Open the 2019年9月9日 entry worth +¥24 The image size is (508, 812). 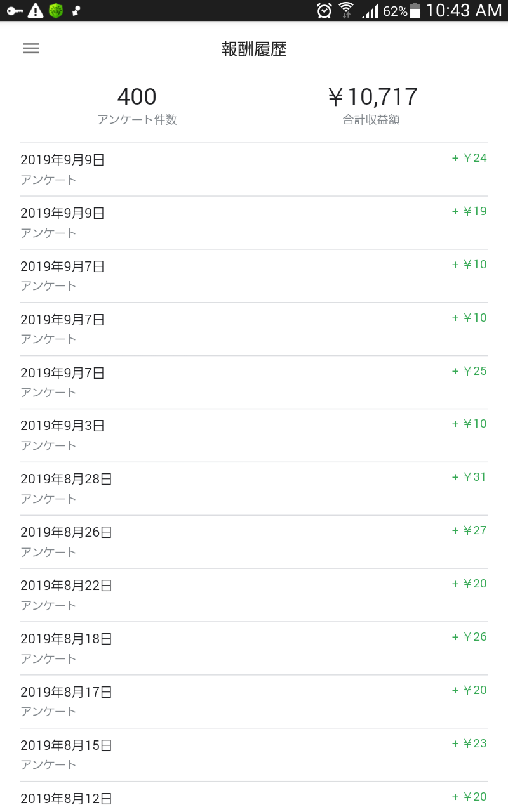click(254, 169)
